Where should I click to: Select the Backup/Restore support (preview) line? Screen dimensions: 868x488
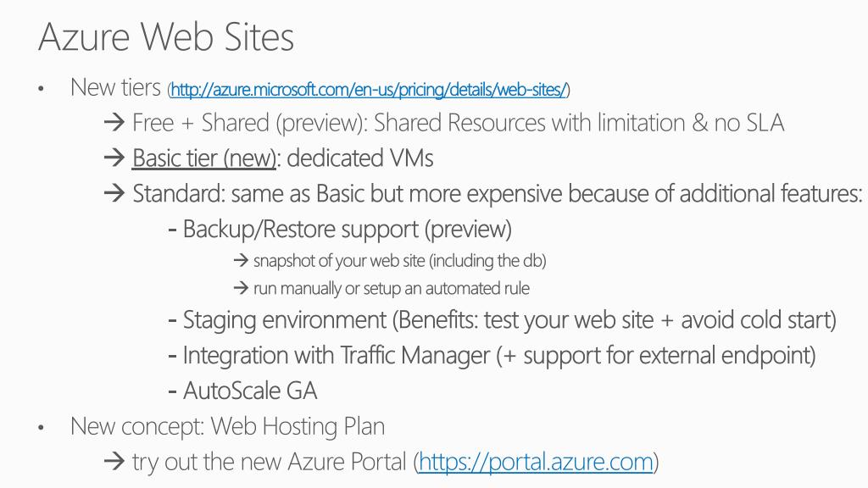(340, 229)
